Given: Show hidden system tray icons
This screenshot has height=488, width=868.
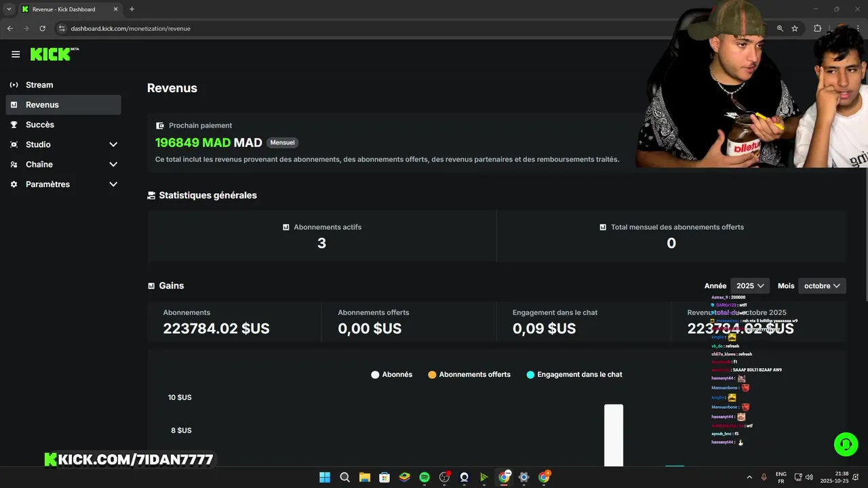Looking at the screenshot, I should point(749,477).
